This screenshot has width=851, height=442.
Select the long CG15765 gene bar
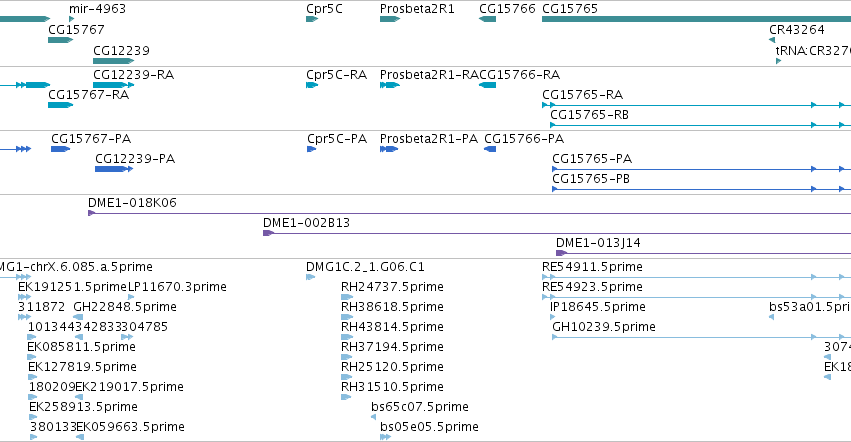tap(696, 19)
